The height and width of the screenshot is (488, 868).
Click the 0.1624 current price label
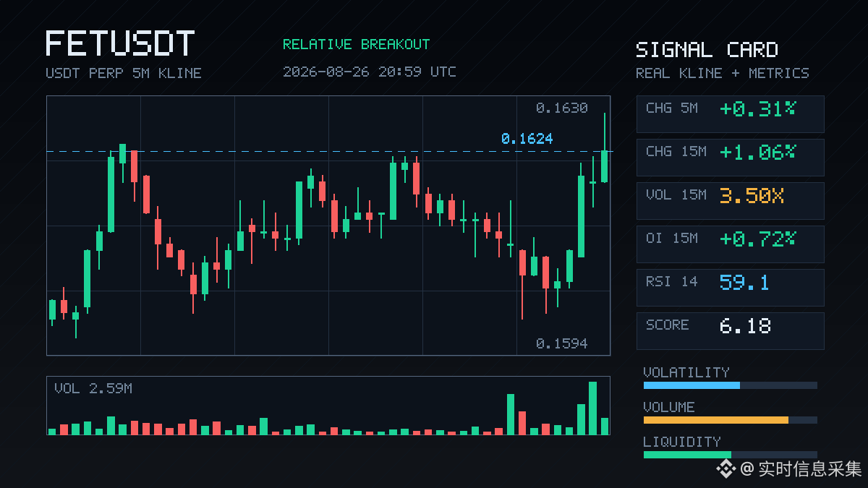click(x=527, y=139)
